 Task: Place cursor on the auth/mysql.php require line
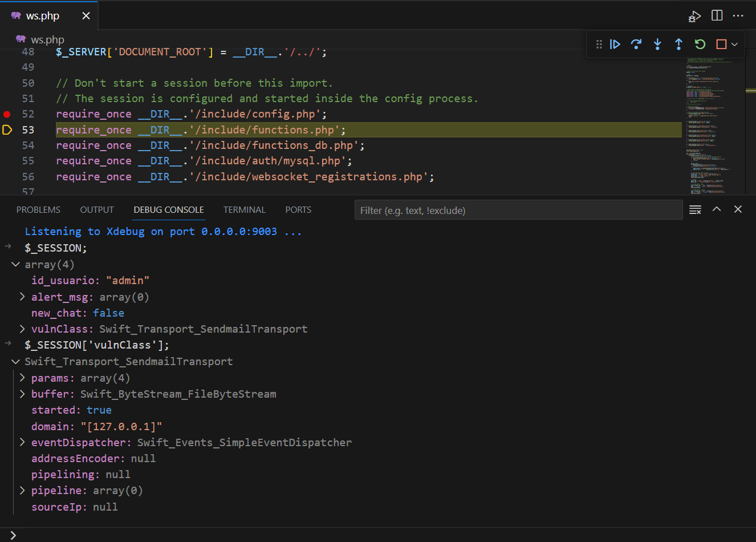point(204,161)
